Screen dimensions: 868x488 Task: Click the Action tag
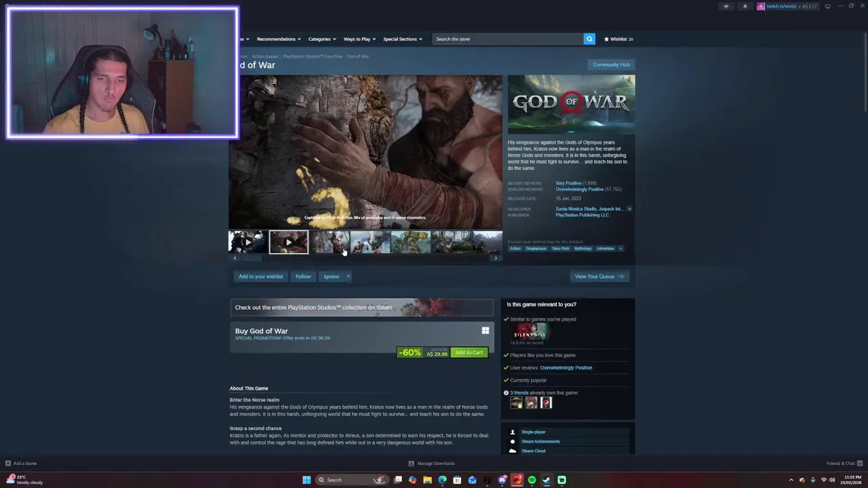pos(515,248)
